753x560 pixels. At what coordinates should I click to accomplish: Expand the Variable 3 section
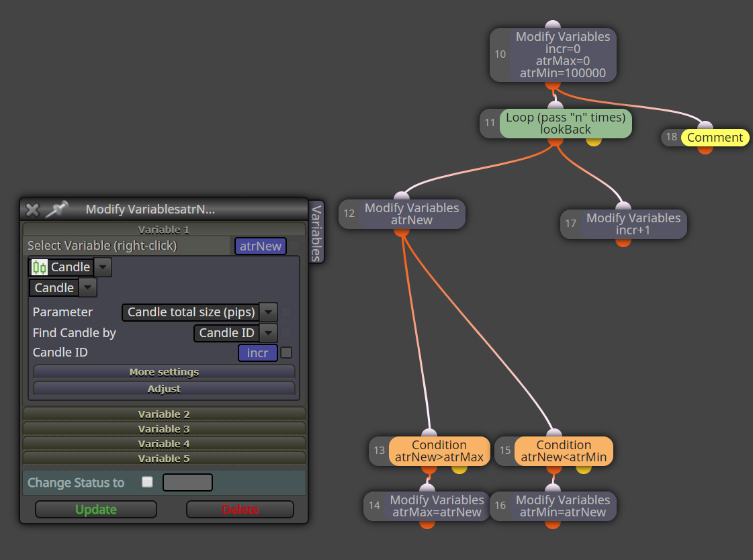pos(164,429)
